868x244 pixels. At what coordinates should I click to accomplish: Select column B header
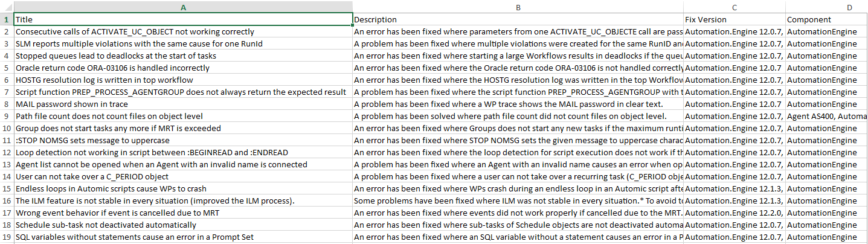518,7
